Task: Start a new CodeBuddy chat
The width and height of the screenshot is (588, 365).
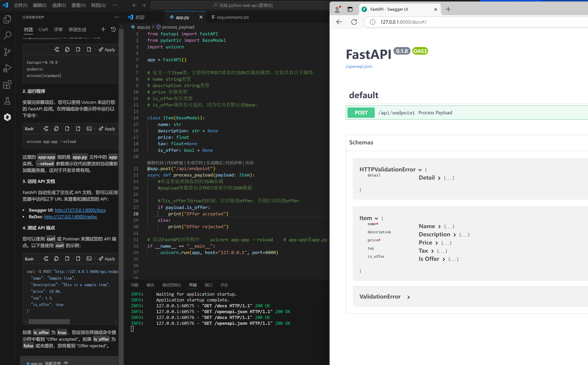Action: click(103, 30)
